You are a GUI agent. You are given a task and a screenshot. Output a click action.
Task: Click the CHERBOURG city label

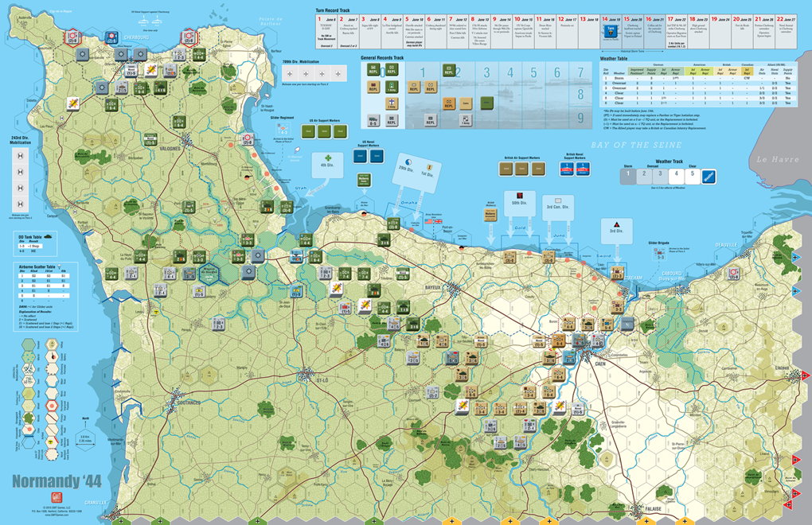tap(136, 37)
